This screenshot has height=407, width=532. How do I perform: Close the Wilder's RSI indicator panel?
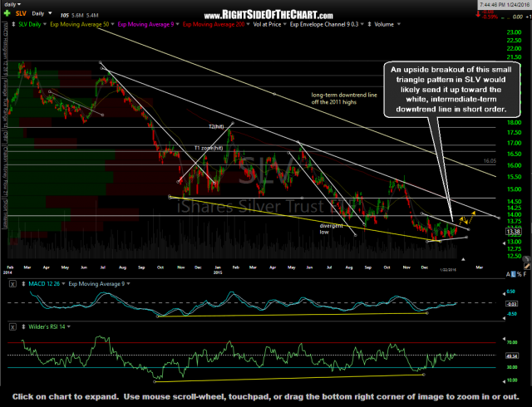pos(12,327)
